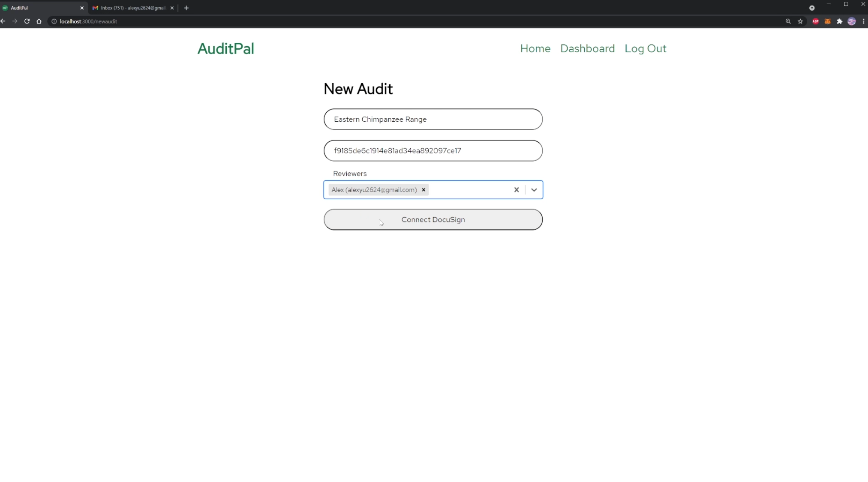Image resolution: width=868 pixels, height=482 pixels.
Task: Clear all selected reviewers
Action: (x=516, y=190)
